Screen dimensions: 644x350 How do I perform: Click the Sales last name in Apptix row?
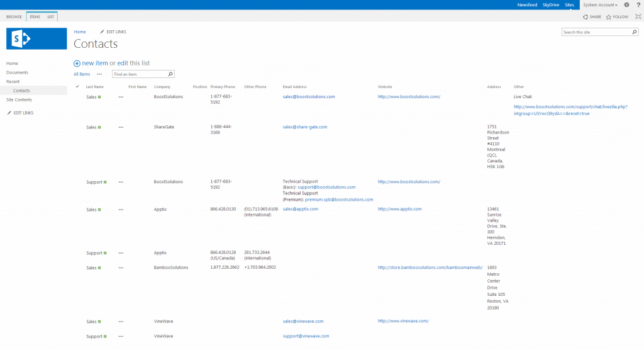click(x=91, y=210)
